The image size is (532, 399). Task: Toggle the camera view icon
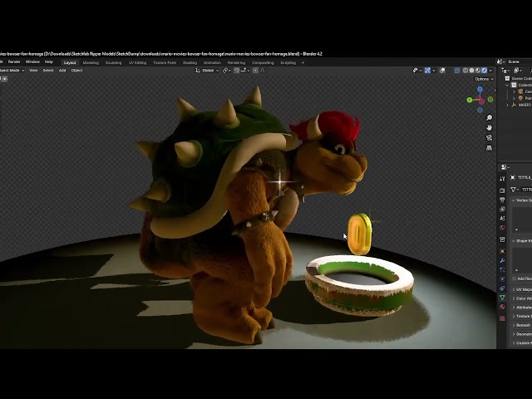pos(490,136)
